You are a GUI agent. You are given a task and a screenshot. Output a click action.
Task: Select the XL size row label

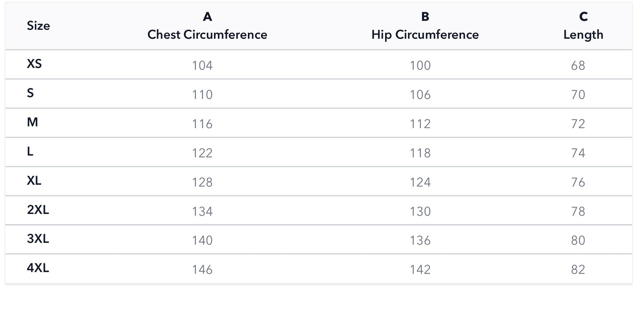tap(34, 181)
